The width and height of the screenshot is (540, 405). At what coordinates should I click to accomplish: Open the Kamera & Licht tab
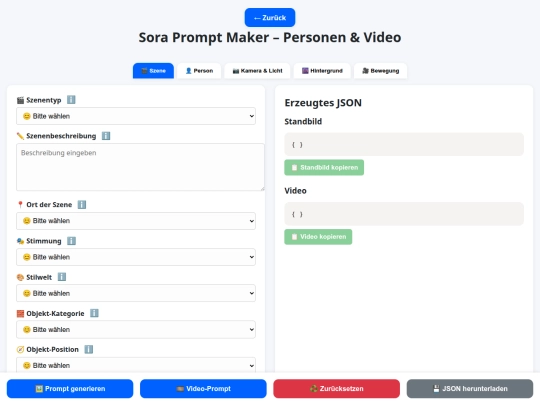[257, 71]
